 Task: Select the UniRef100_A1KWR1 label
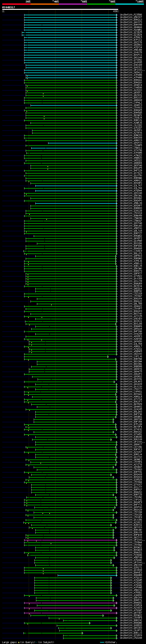point(131,30)
